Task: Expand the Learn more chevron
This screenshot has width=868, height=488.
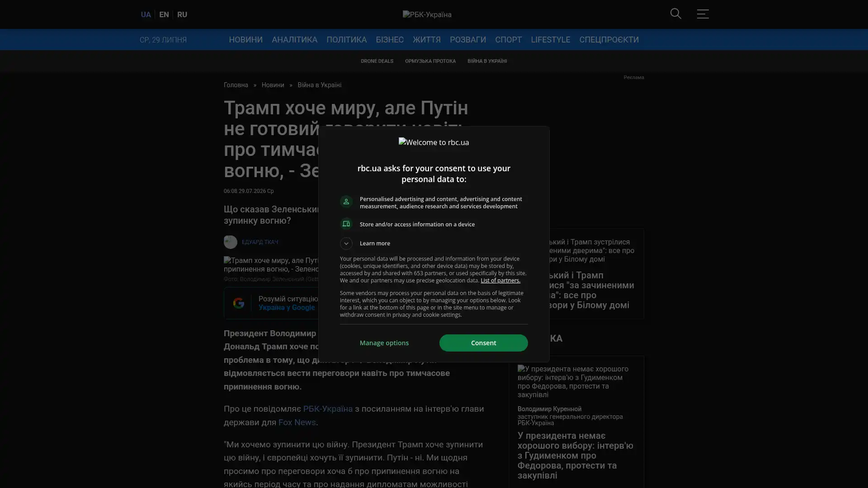Action: click(x=346, y=244)
